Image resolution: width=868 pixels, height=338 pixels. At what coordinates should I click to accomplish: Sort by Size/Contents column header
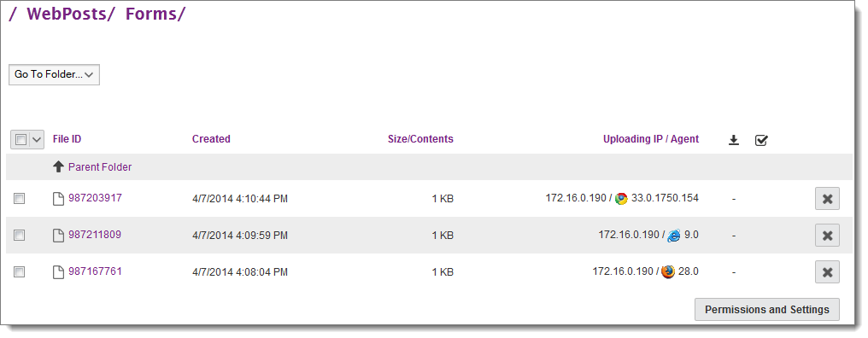coord(420,139)
